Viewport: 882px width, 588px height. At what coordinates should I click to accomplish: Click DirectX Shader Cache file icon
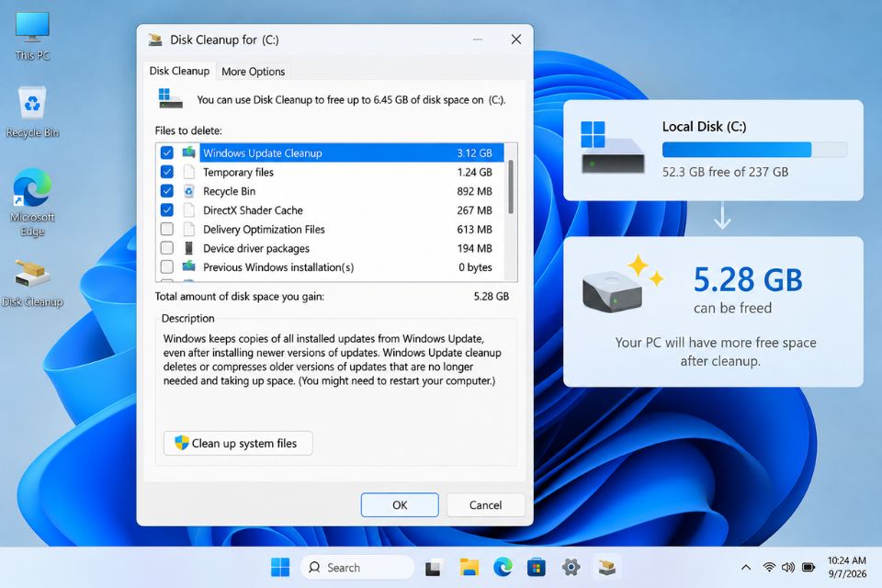(x=189, y=209)
